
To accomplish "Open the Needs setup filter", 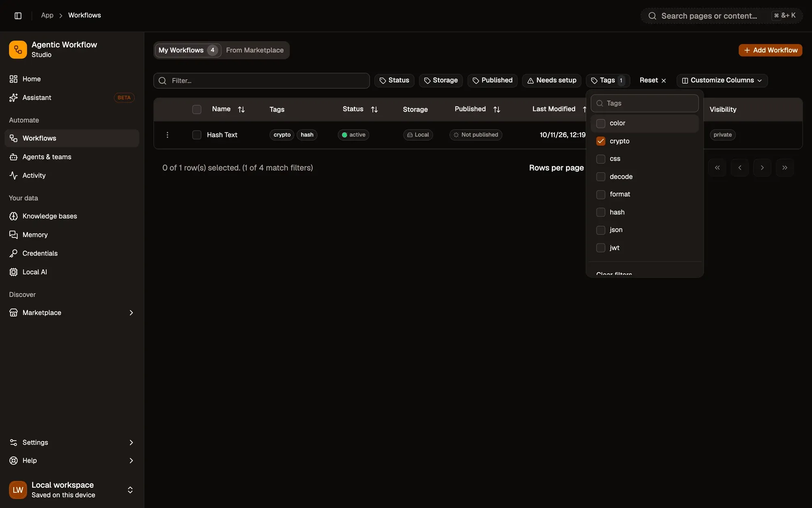I will click(552, 80).
